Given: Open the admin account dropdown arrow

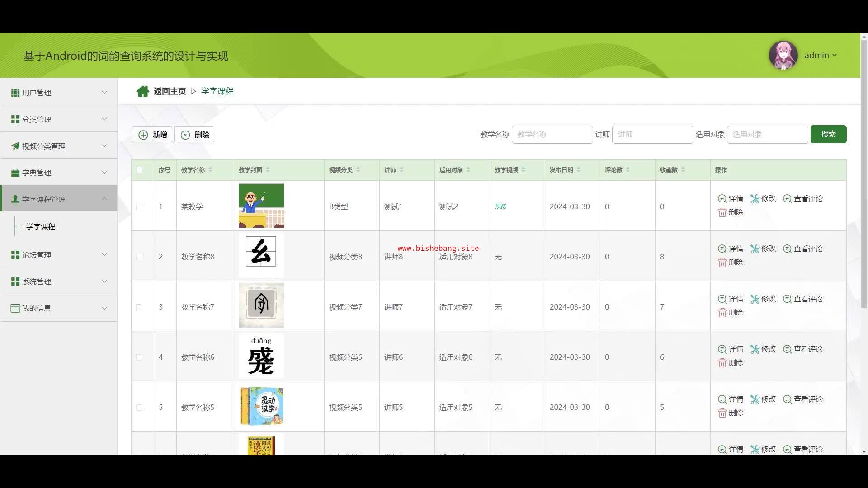Looking at the screenshot, I should point(835,56).
